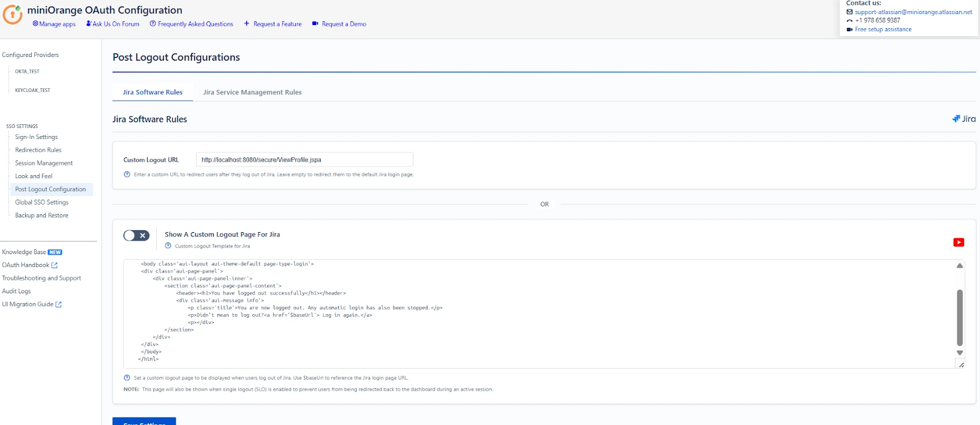Click the scroll up arrow in template editor
Screen dimensions: 980x425
[x=960, y=266]
